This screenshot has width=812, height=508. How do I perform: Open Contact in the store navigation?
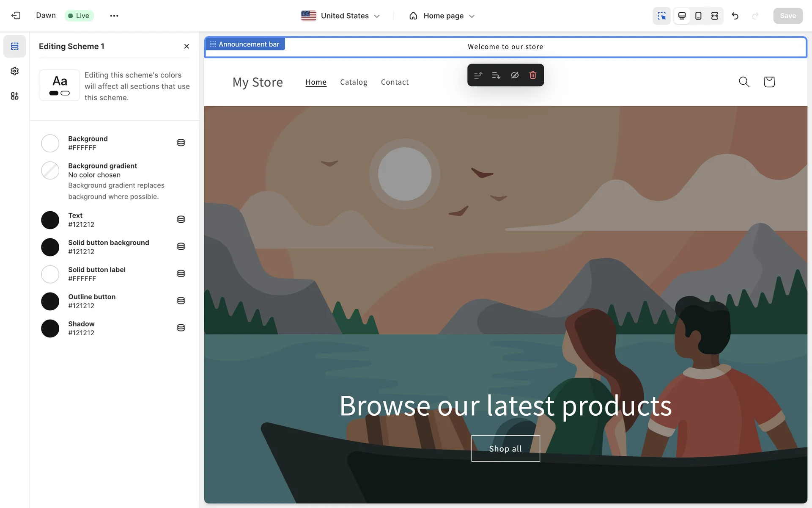tap(395, 82)
